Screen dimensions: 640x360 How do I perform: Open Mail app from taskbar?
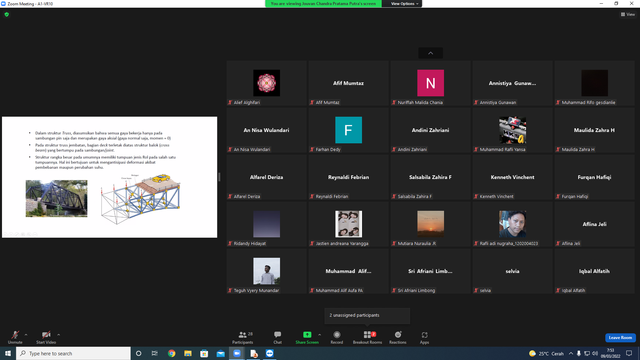tap(220, 353)
